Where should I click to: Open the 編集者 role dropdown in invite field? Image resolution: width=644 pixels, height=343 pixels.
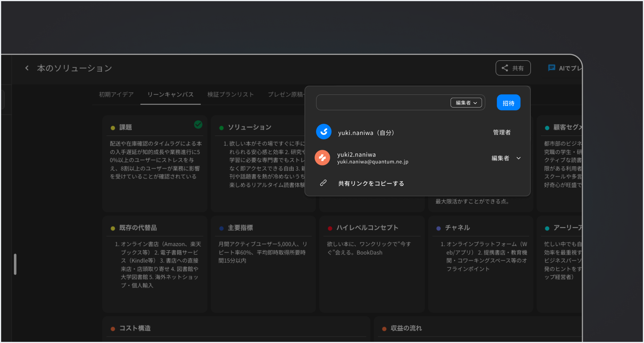(466, 103)
